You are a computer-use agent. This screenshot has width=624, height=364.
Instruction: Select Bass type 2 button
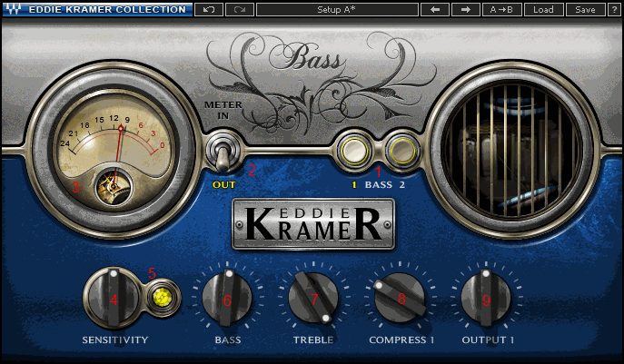click(x=401, y=149)
